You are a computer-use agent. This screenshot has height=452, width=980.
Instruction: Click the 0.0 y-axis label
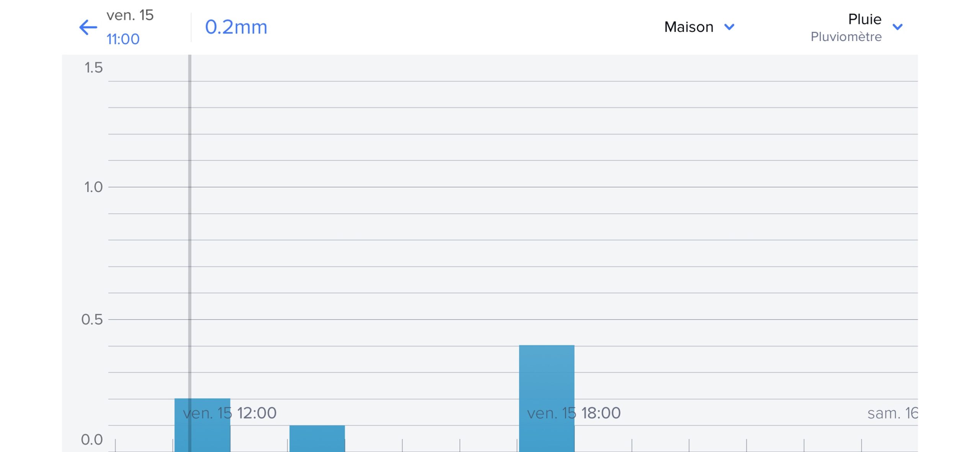click(92, 439)
